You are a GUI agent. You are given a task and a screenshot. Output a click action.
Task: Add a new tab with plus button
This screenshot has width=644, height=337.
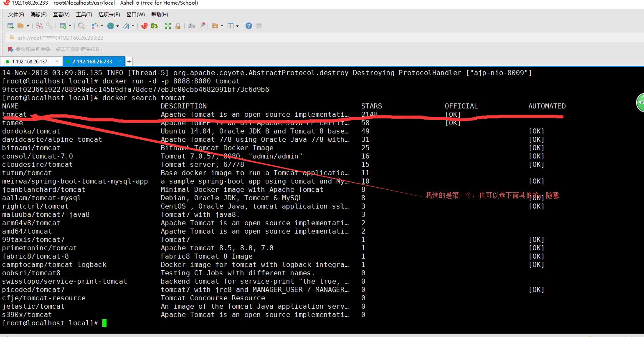[x=129, y=61]
